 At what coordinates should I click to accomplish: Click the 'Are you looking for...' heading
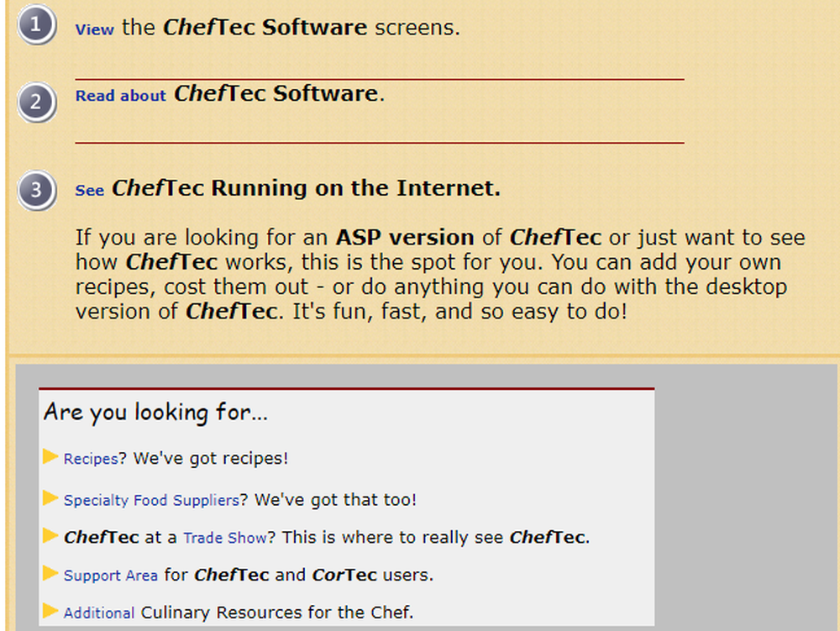pyautogui.click(x=155, y=413)
